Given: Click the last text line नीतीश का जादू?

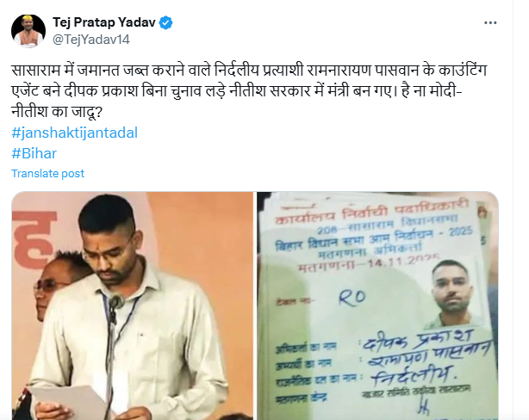Looking at the screenshot, I should pyautogui.click(x=57, y=112).
